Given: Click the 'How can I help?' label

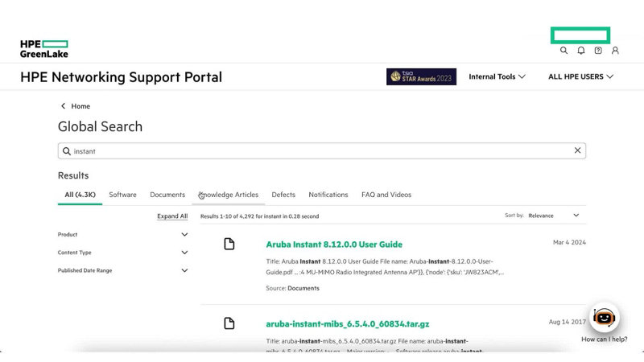Looking at the screenshot, I should (x=605, y=339).
